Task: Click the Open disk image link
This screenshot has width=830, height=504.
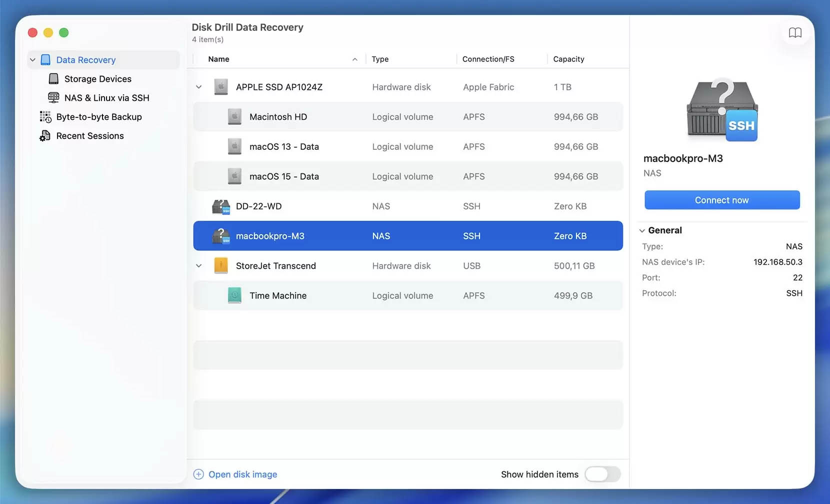Action: [242, 475]
